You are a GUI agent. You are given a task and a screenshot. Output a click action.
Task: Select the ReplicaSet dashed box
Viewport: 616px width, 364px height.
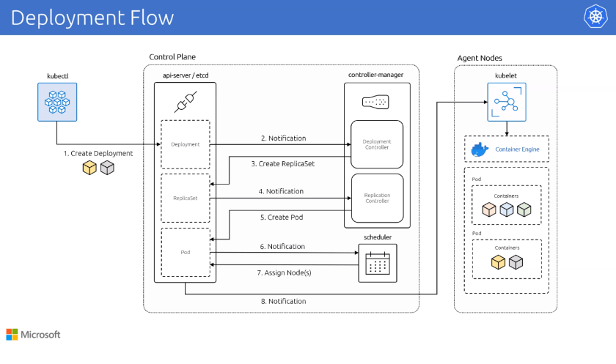(186, 198)
